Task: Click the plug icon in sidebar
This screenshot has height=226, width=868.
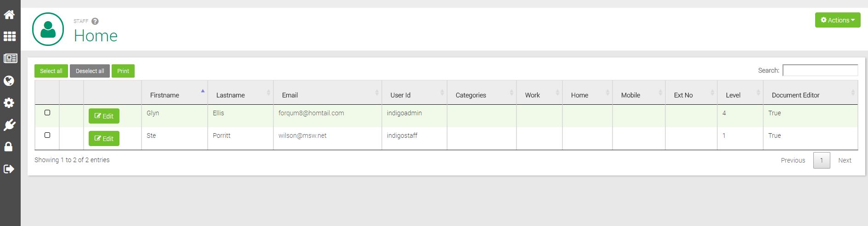Action: [9, 125]
